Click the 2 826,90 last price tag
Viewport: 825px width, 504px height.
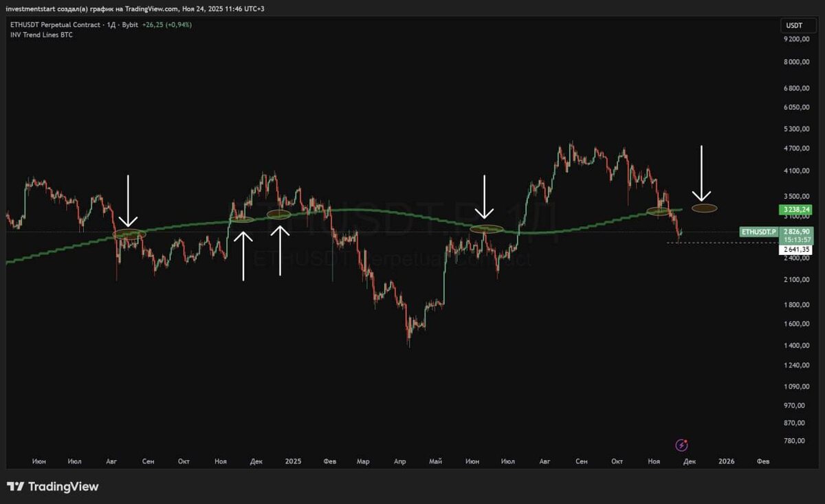[797, 232]
